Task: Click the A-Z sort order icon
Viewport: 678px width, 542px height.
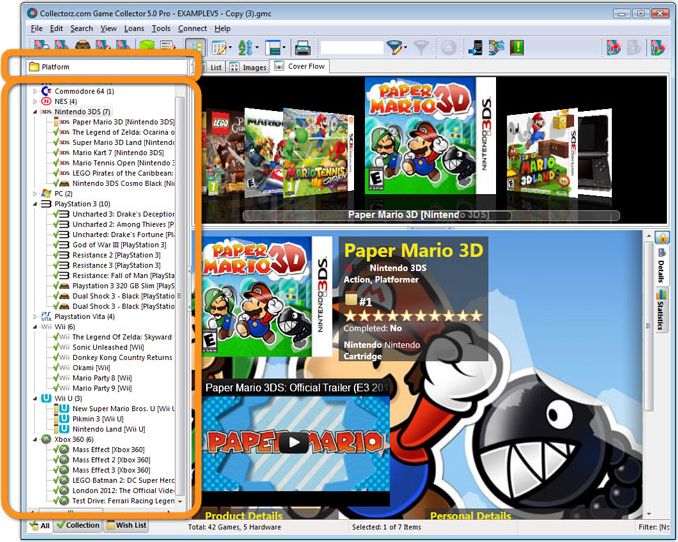Action: click(x=245, y=47)
